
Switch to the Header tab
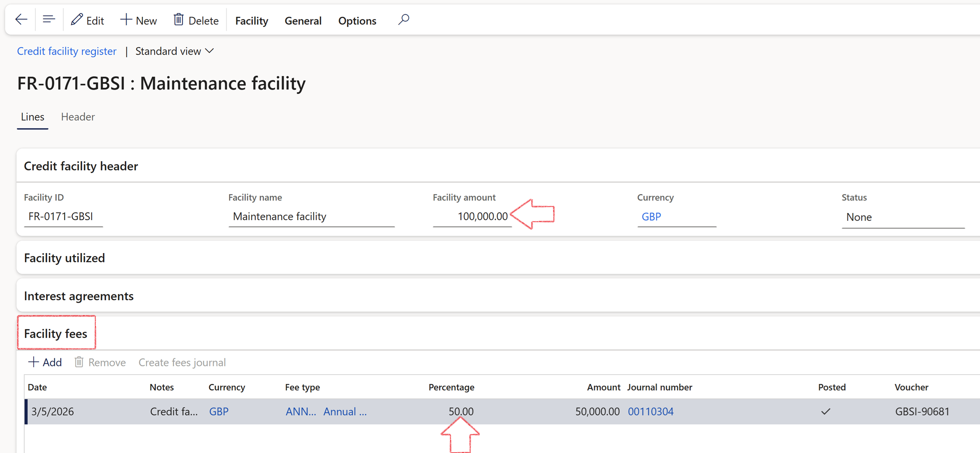coord(77,117)
